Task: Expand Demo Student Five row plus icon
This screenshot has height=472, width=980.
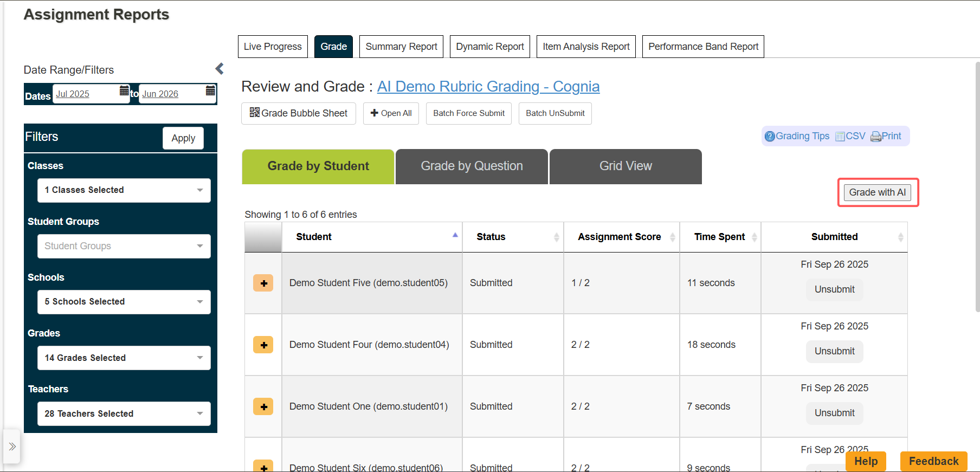Action: tap(263, 283)
